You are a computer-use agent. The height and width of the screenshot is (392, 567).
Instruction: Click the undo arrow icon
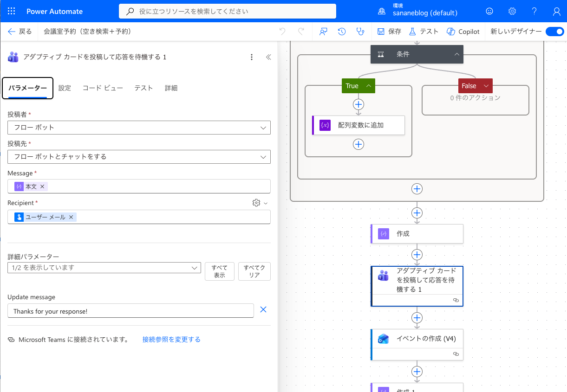(x=282, y=32)
